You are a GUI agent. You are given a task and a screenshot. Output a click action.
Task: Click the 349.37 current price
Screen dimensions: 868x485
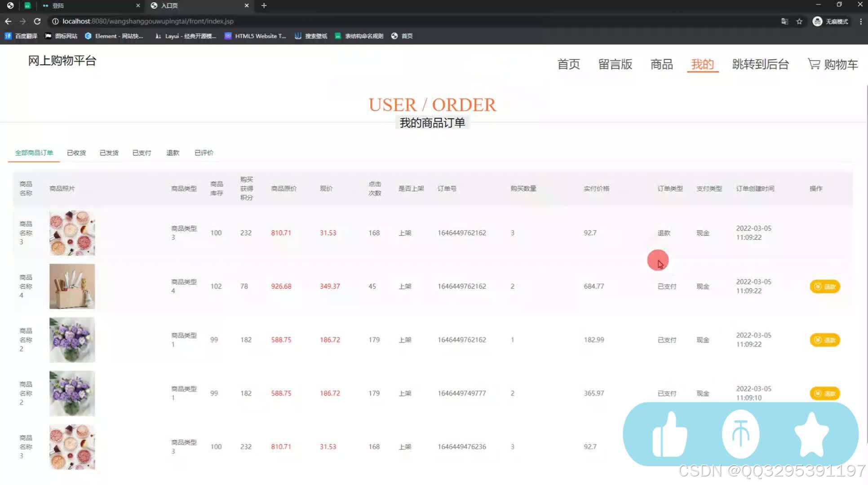330,287
